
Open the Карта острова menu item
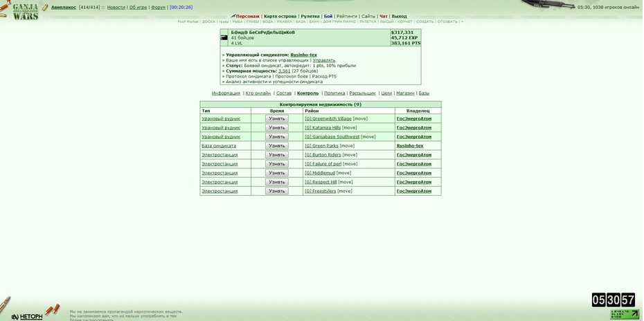pyautogui.click(x=280, y=17)
